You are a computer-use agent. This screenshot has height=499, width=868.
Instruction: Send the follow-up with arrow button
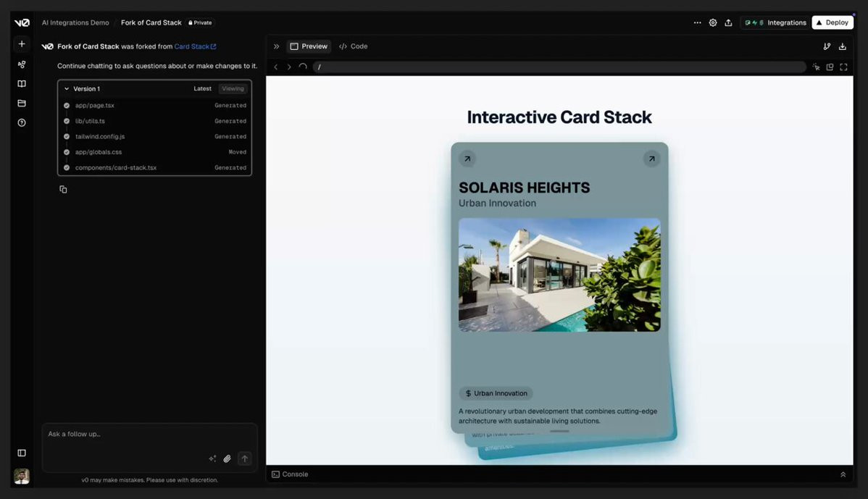(245, 458)
